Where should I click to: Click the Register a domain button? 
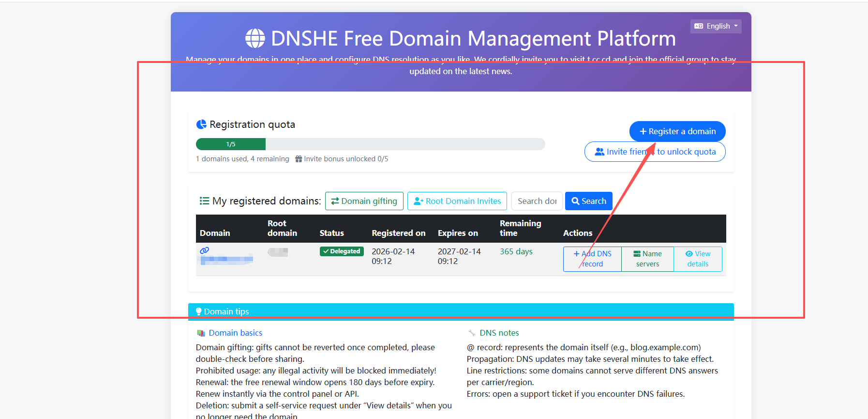point(677,131)
